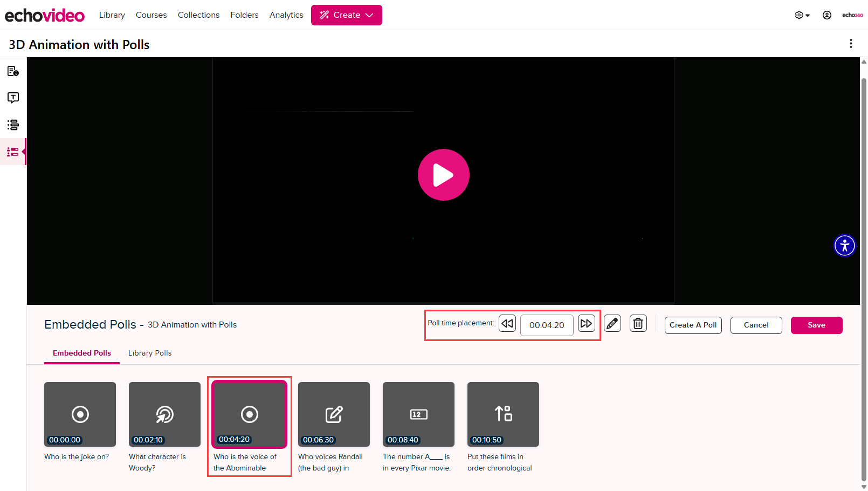This screenshot has width=868, height=491.
Task: Select the poll at 00:08:40
Action: pos(418,414)
